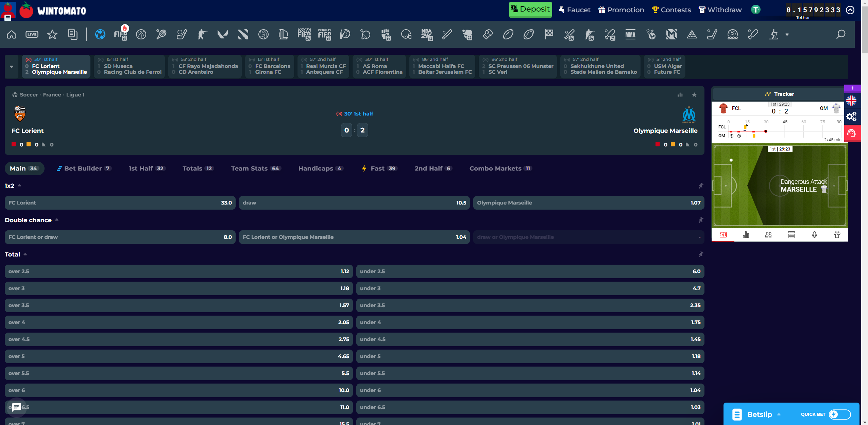868x425 pixels.
Task: Open the AS Roma vs Fiorentina live match
Action: tap(379, 67)
